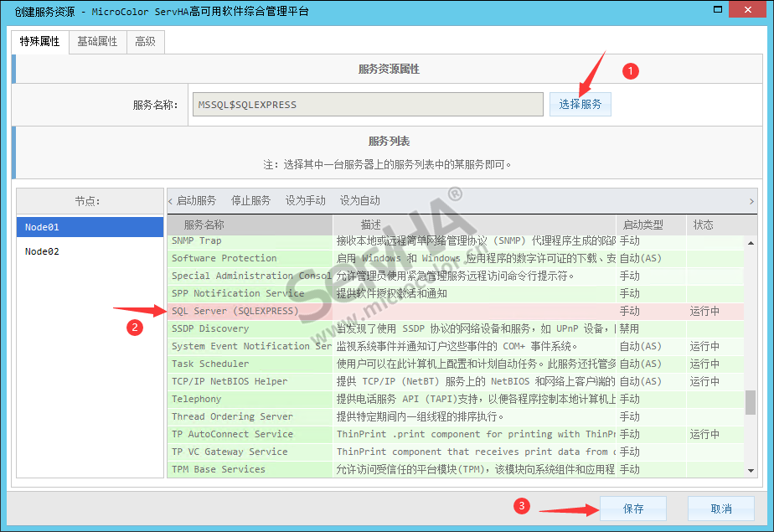Set the service to manual with 设为手动
774x532 pixels.
[x=305, y=201]
